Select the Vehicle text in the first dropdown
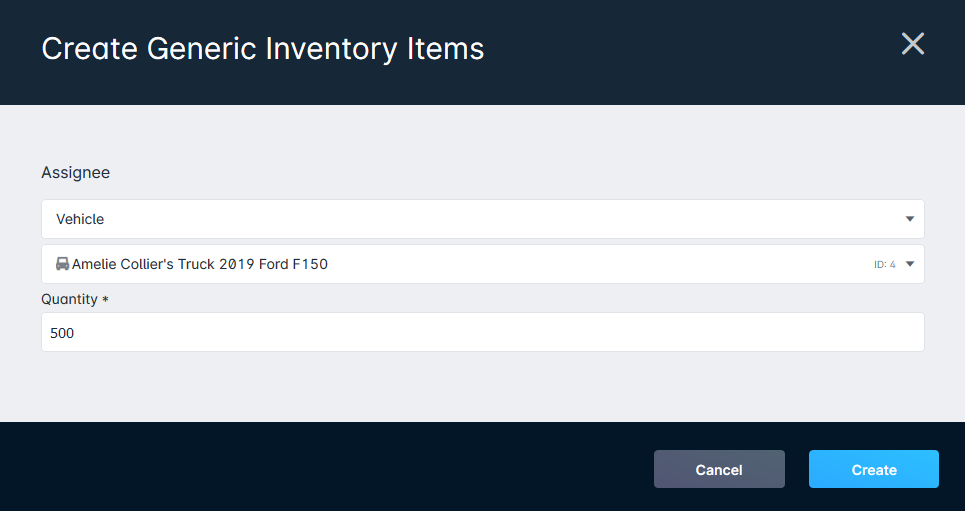The image size is (965, 511). (80, 219)
